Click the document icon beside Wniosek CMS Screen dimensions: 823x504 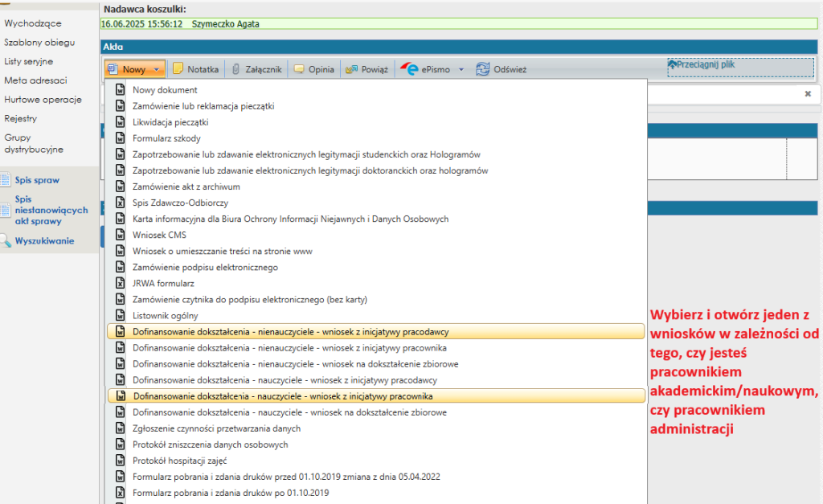coord(121,236)
